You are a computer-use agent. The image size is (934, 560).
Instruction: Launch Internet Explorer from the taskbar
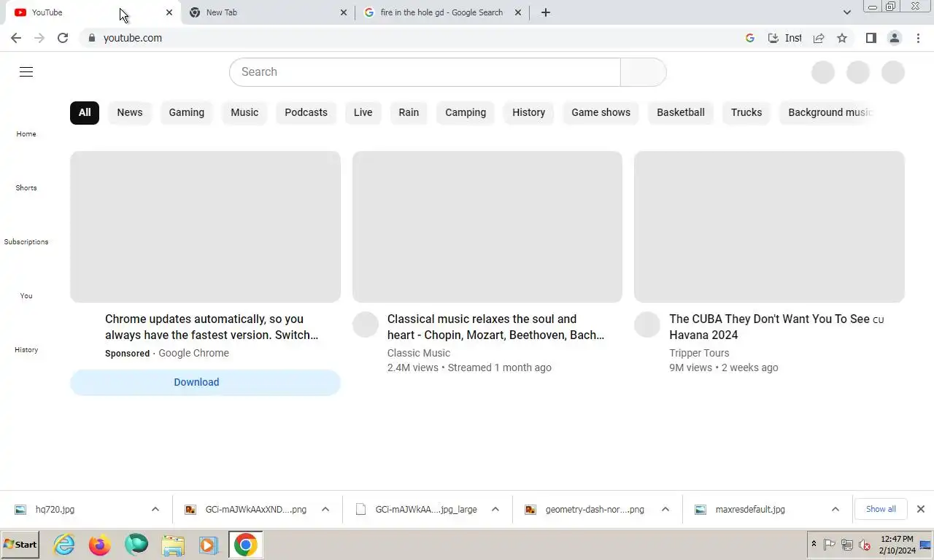tap(64, 545)
